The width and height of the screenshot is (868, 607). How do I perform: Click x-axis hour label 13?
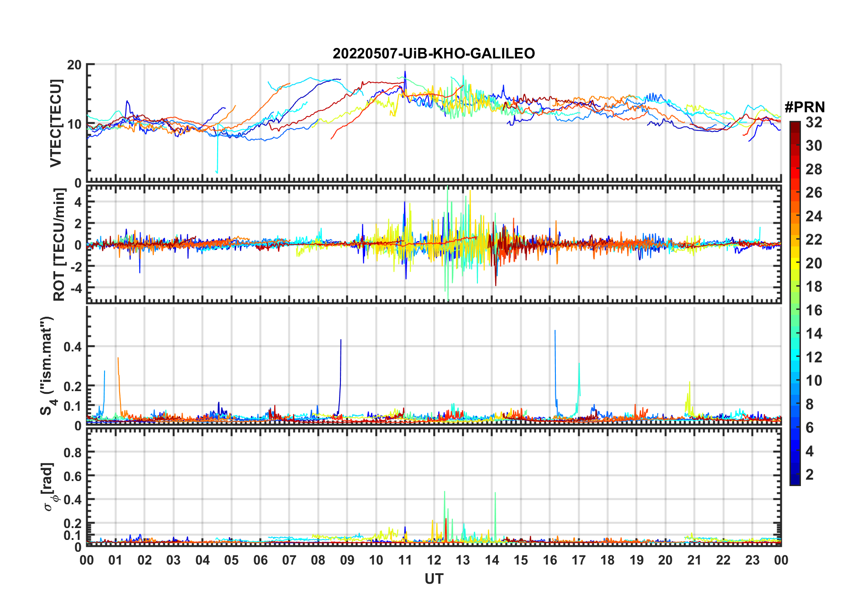click(463, 560)
